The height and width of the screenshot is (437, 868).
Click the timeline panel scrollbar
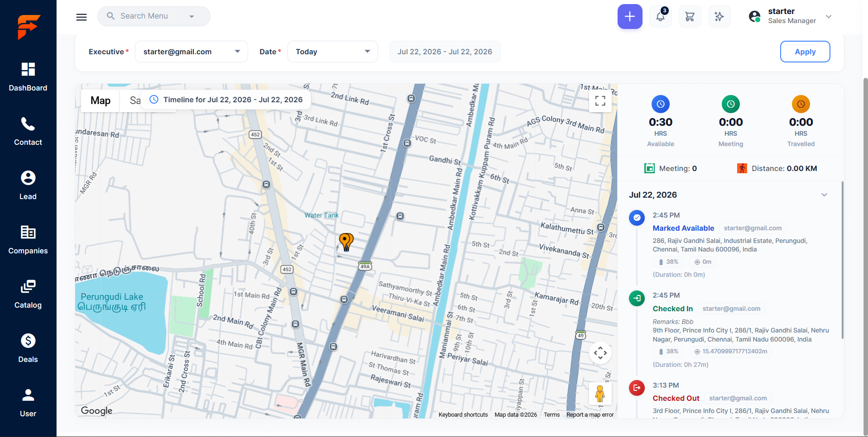click(842, 260)
